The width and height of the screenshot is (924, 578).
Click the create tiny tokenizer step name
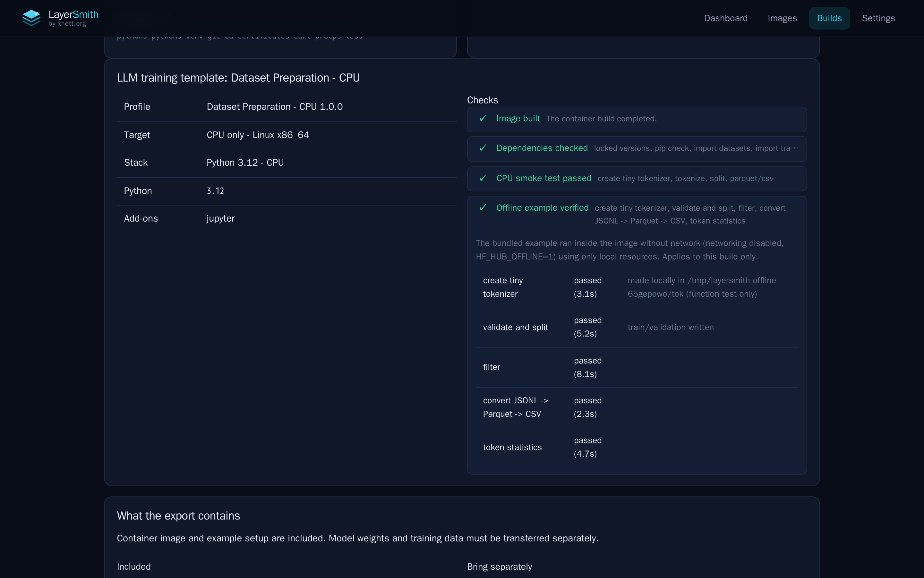503,287
